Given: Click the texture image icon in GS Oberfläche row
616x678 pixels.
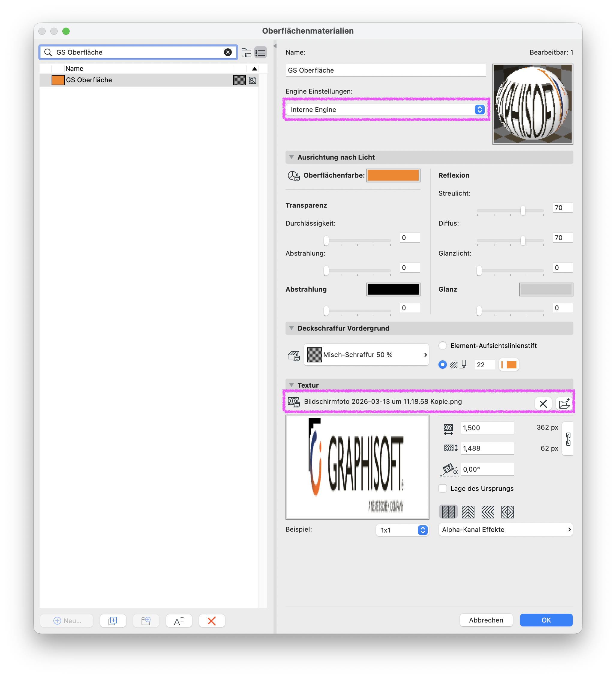Looking at the screenshot, I should (x=253, y=80).
